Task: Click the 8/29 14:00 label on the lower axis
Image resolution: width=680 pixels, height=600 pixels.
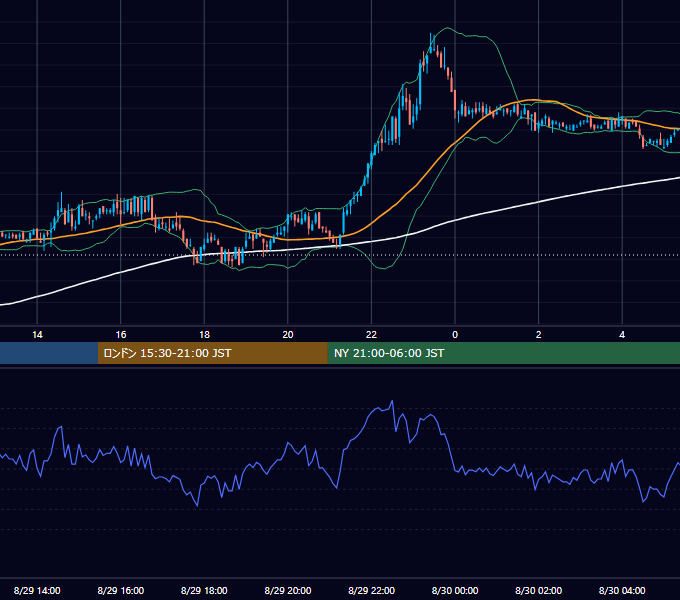Action: click(x=37, y=590)
